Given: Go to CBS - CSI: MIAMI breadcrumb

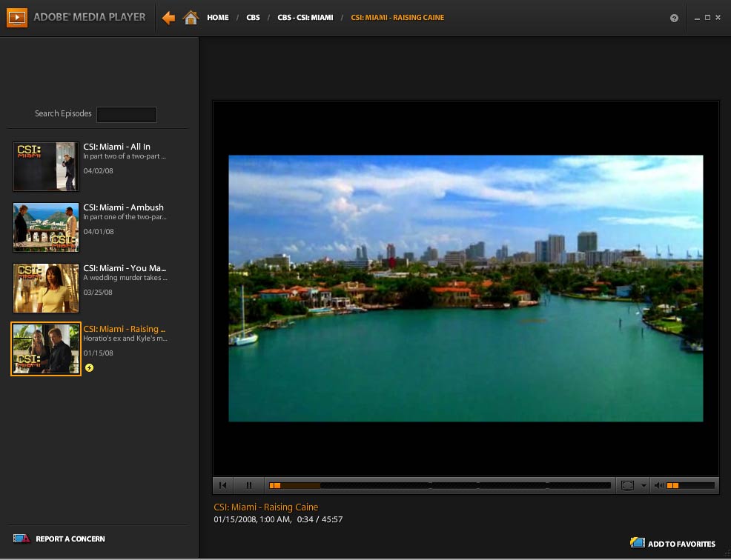Looking at the screenshot, I should (x=305, y=18).
